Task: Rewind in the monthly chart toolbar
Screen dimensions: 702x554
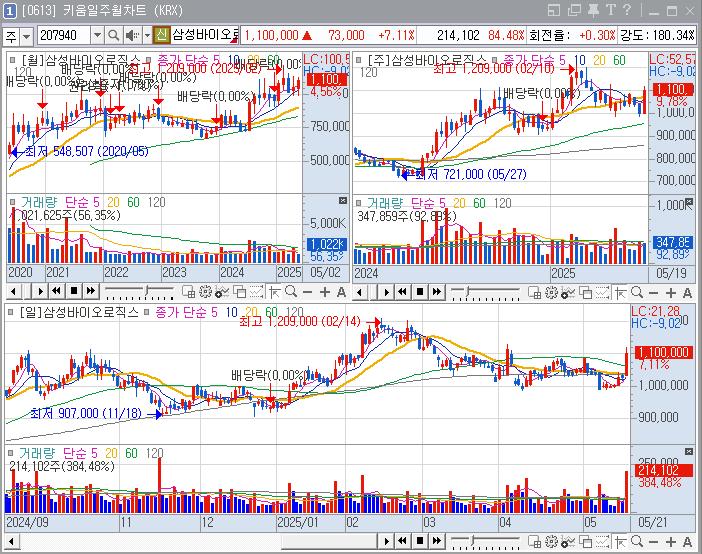Action: click(x=56, y=292)
